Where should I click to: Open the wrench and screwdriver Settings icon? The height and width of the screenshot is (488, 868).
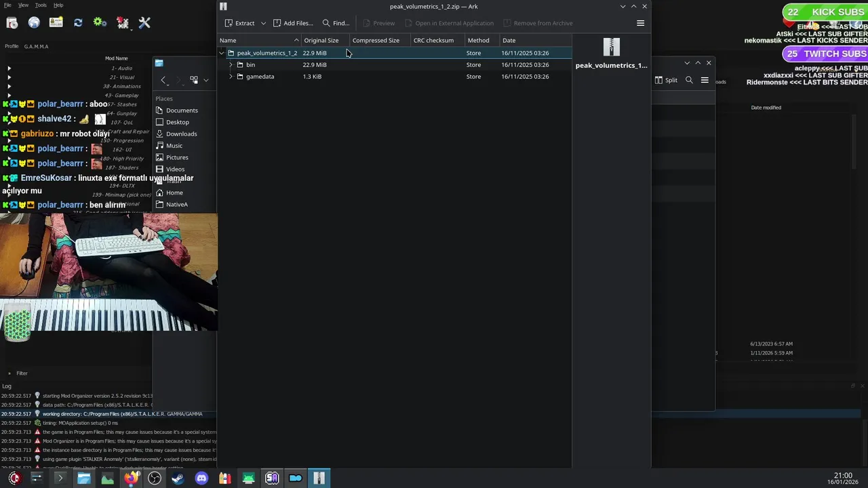click(x=144, y=23)
